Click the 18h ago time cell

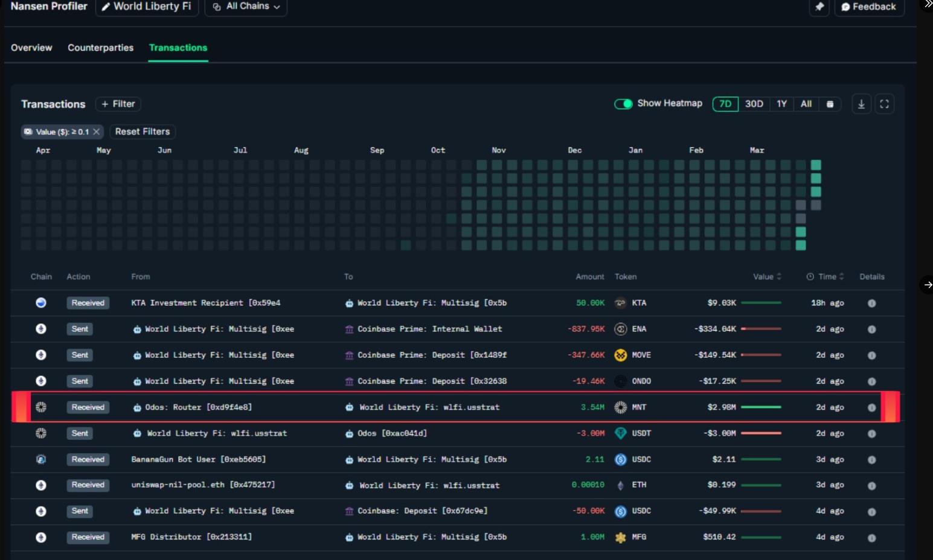(827, 303)
